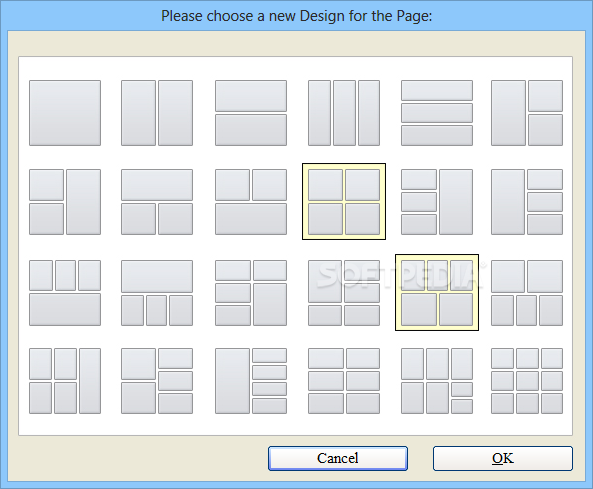The height and width of the screenshot is (489, 593).
Task: Select the single full-page layout design
Action: tap(65, 113)
